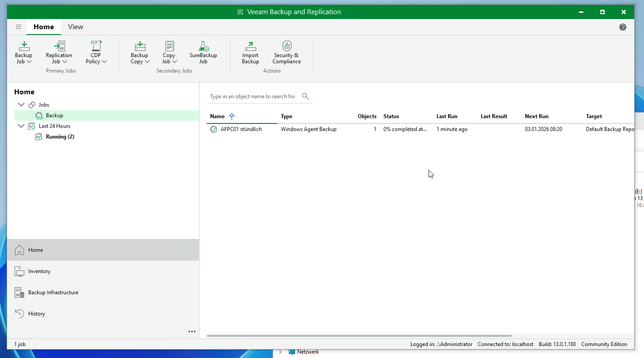Switch to the View ribbon tab
The height and width of the screenshot is (358, 644).
pyautogui.click(x=75, y=27)
